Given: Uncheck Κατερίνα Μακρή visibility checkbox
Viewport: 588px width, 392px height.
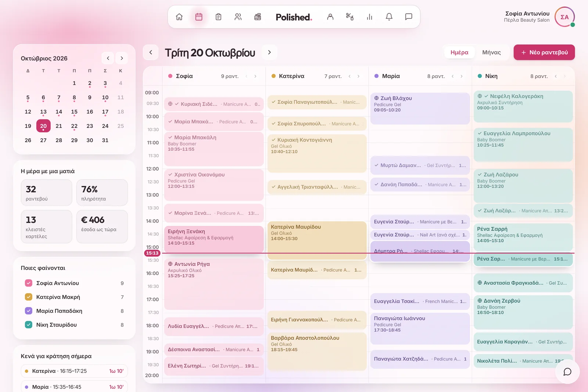Looking at the screenshot, I should (x=29, y=297).
